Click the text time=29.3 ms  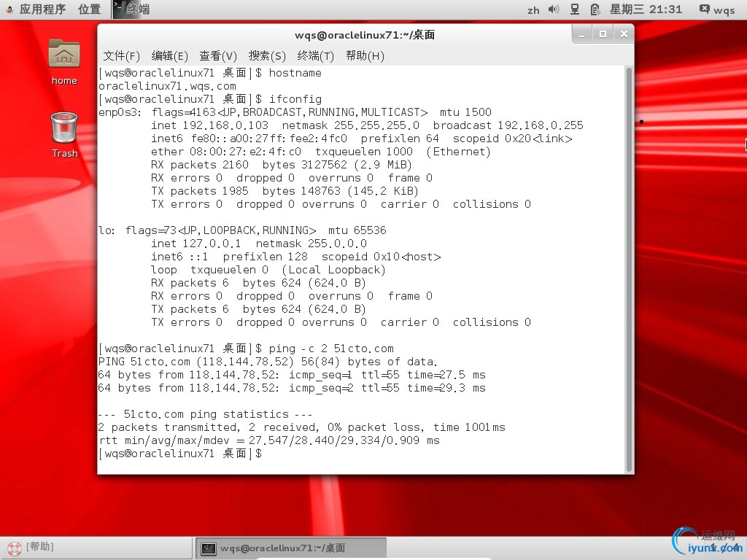(x=446, y=388)
